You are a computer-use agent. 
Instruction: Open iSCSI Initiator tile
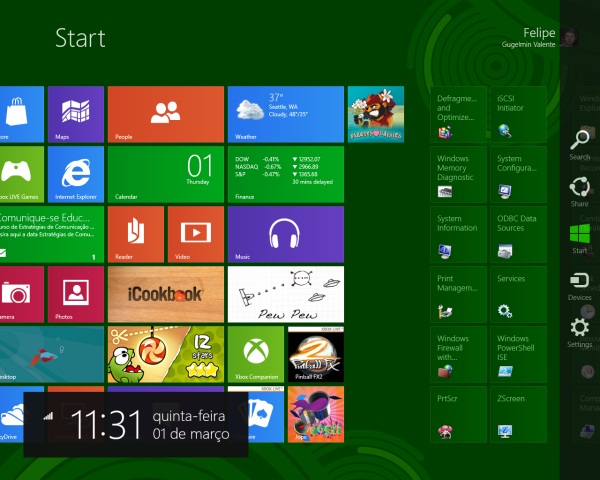tap(518, 114)
